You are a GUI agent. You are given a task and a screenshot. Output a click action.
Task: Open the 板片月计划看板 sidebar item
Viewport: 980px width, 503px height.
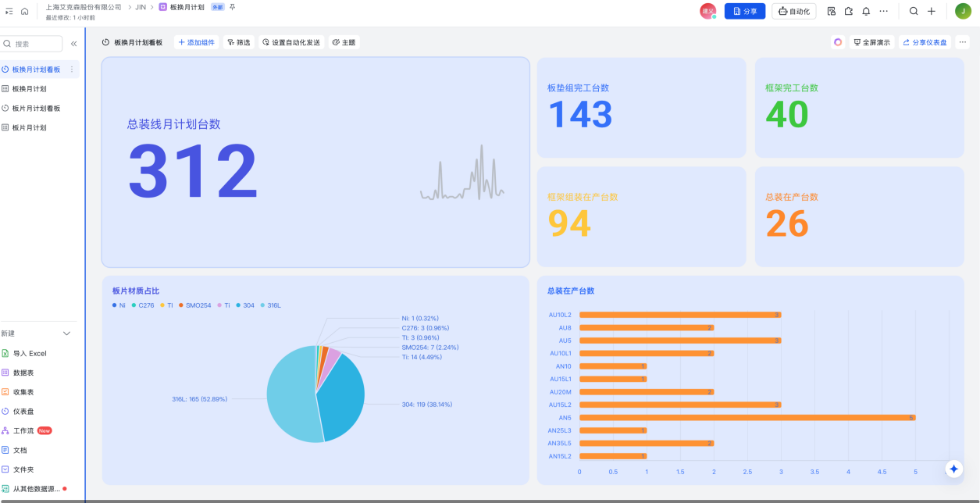coord(36,109)
